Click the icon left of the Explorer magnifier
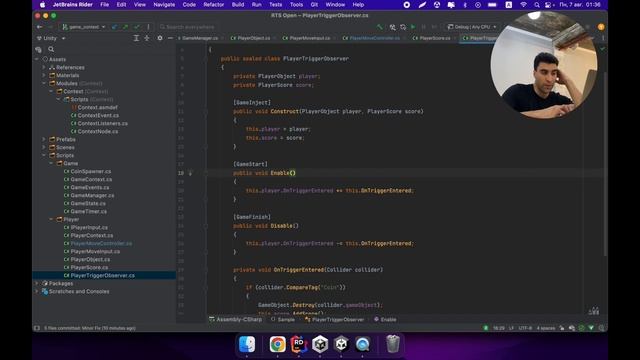 (39, 49)
